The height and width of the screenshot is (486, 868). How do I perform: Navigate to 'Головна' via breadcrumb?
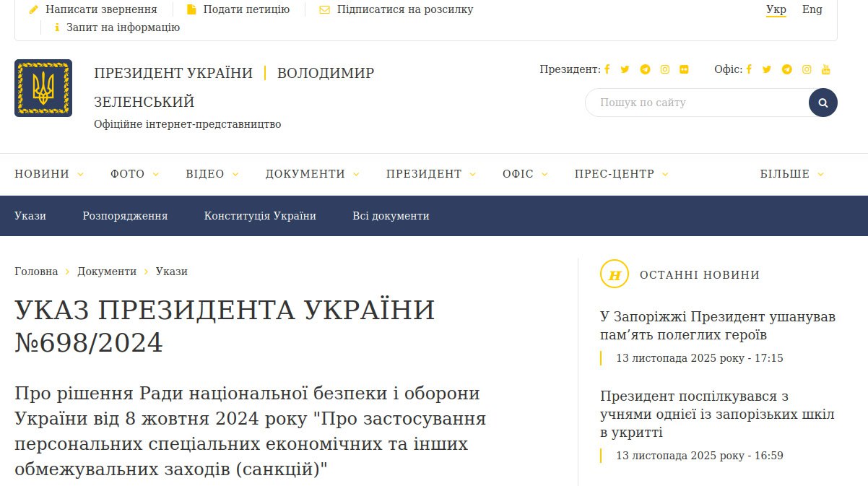coord(35,272)
